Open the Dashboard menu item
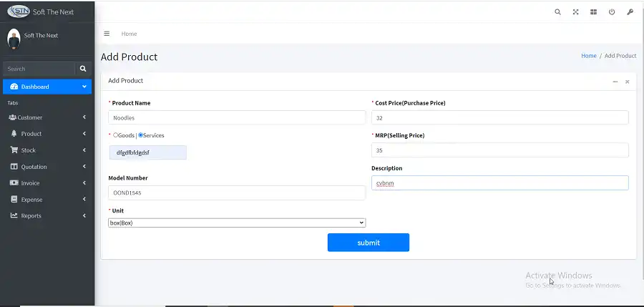 point(47,87)
